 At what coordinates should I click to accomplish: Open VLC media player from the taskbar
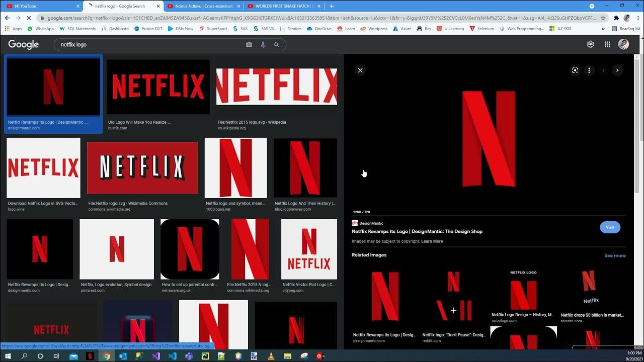tap(271, 356)
